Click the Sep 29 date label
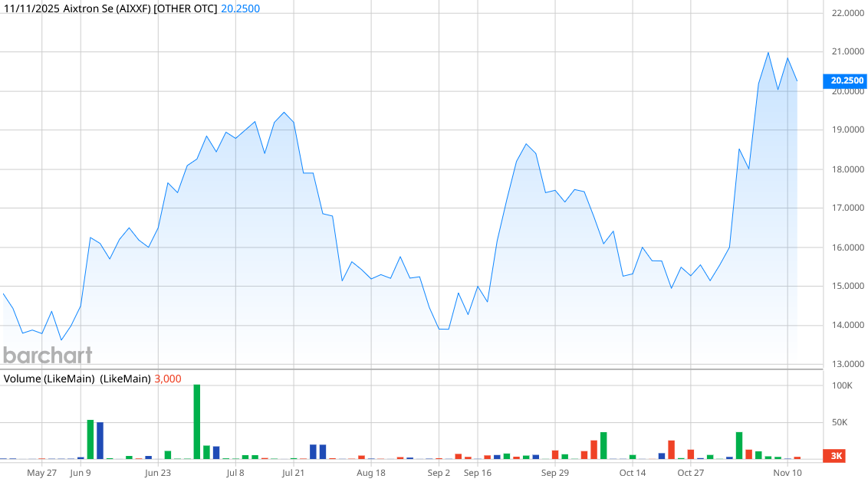This screenshot has height=482, width=868. coord(555,473)
